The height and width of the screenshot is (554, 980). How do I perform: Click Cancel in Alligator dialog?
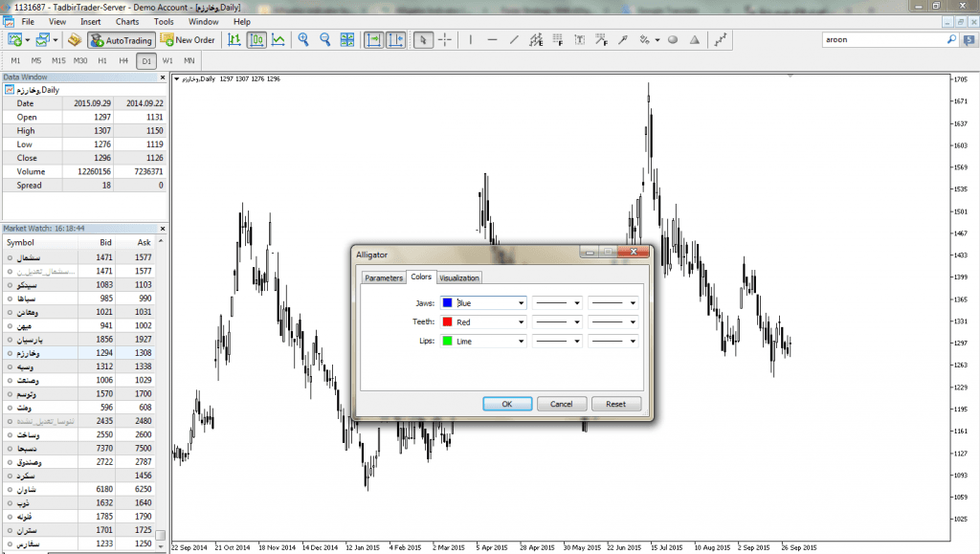pyautogui.click(x=561, y=404)
